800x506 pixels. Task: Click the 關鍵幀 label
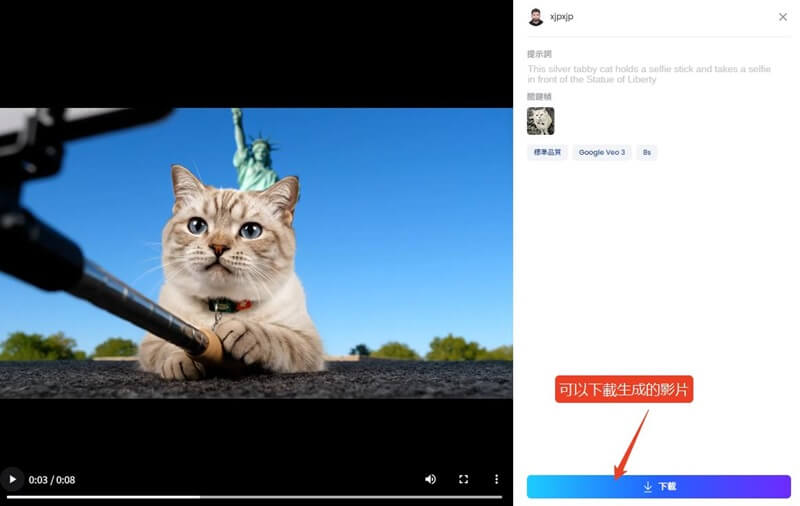click(539, 96)
